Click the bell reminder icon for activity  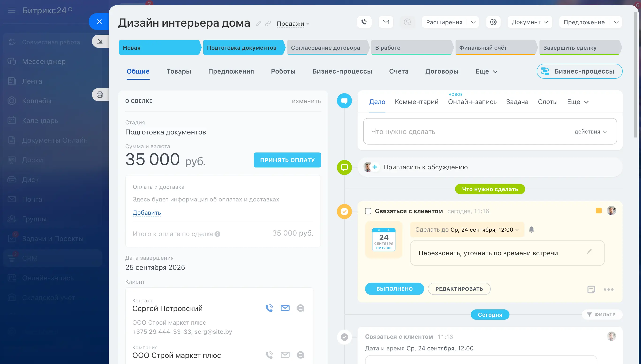532,230
